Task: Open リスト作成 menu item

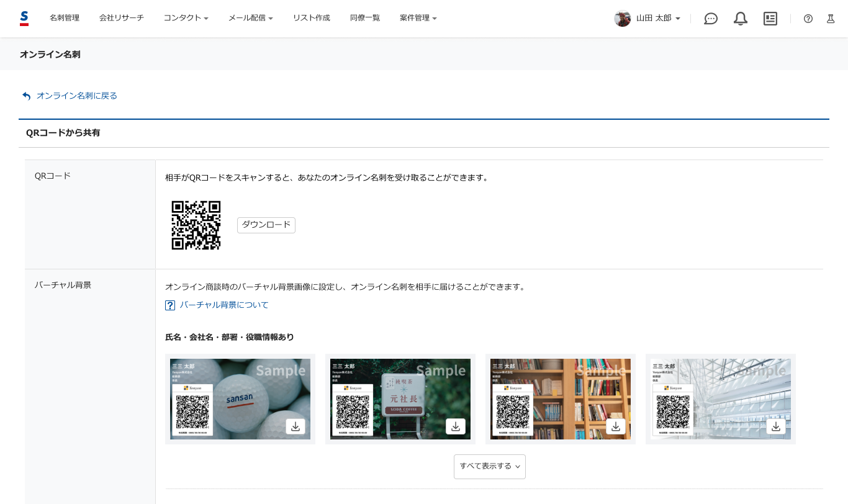Action: tap(312, 18)
